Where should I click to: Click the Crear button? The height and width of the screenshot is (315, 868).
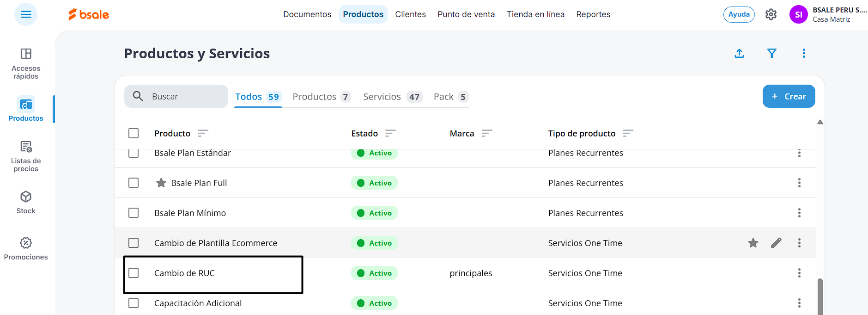pyautogui.click(x=789, y=96)
